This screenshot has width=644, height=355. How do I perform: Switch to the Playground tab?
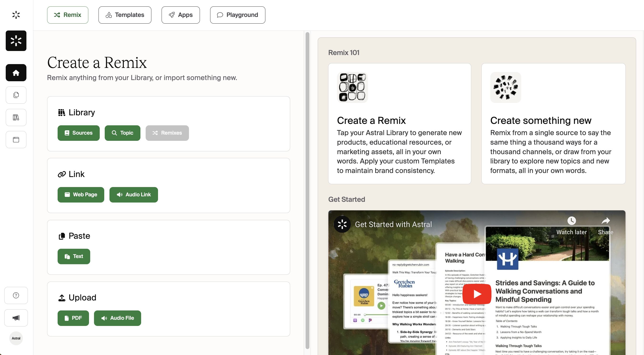pyautogui.click(x=238, y=15)
